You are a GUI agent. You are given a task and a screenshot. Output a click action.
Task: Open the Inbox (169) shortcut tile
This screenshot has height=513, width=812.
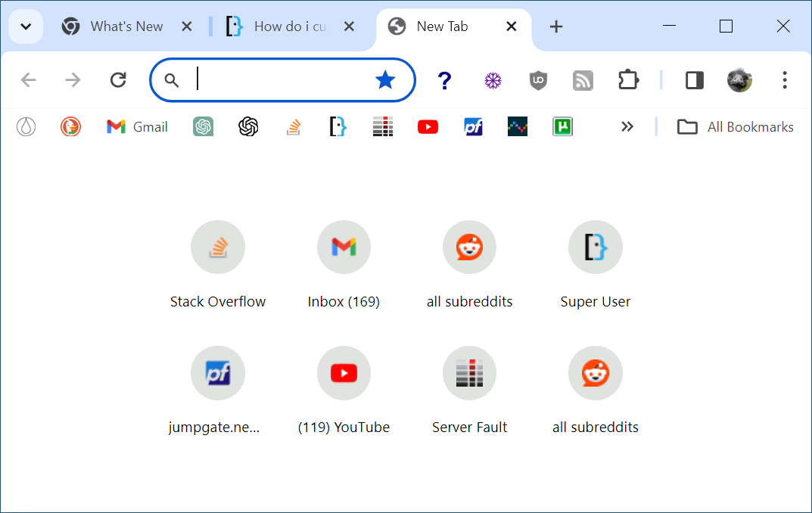pyautogui.click(x=344, y=265)
